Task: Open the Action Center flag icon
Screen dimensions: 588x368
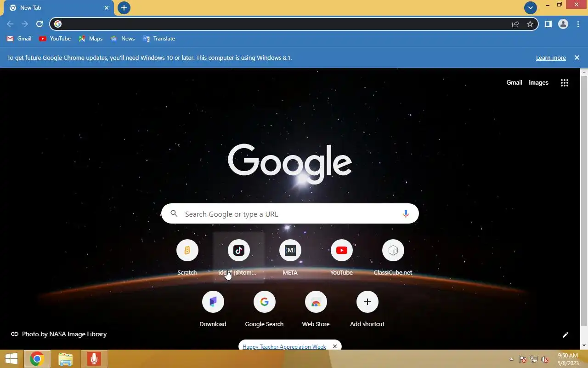Action: point(523,359)
